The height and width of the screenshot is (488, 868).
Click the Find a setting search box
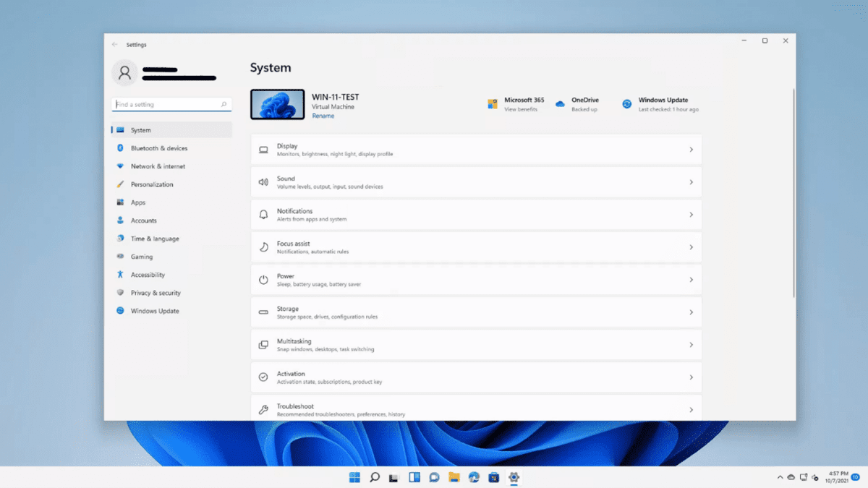[x=171, y=103]
